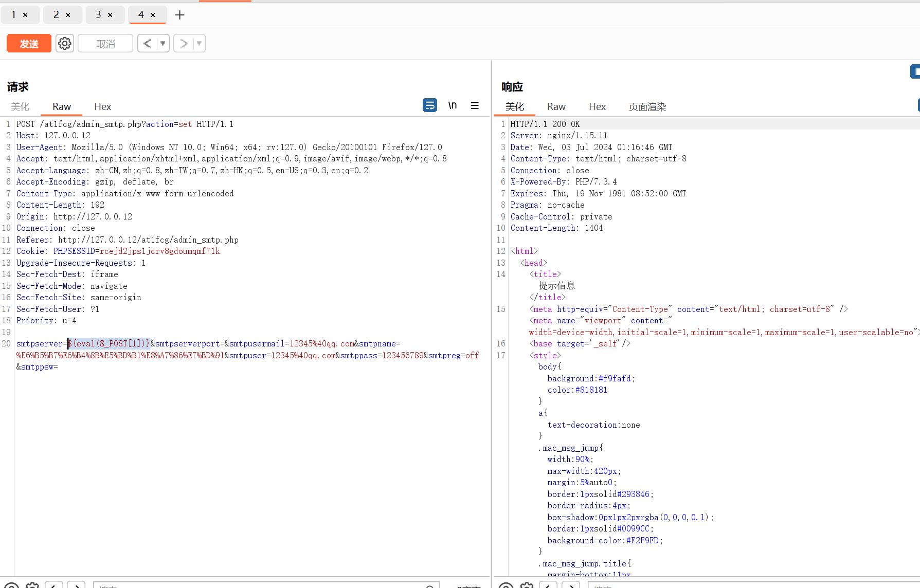920x588 pixels.
Task: Click the highlighted ${eval($_POST[1])} payload
Action: (x=109, y=343)
